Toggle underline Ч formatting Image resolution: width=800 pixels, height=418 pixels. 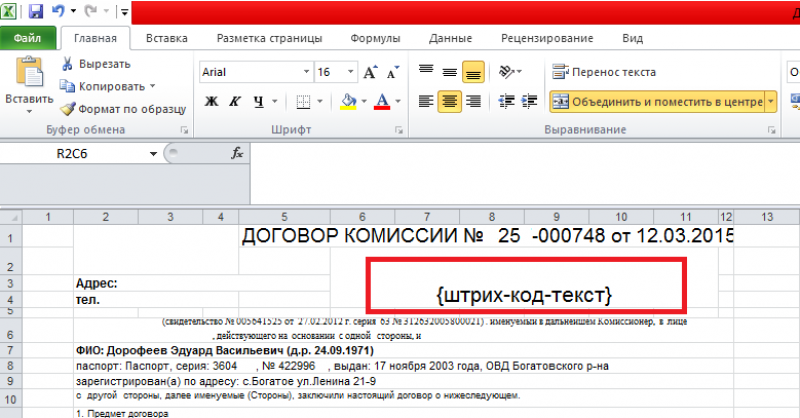tap(259, 101)
